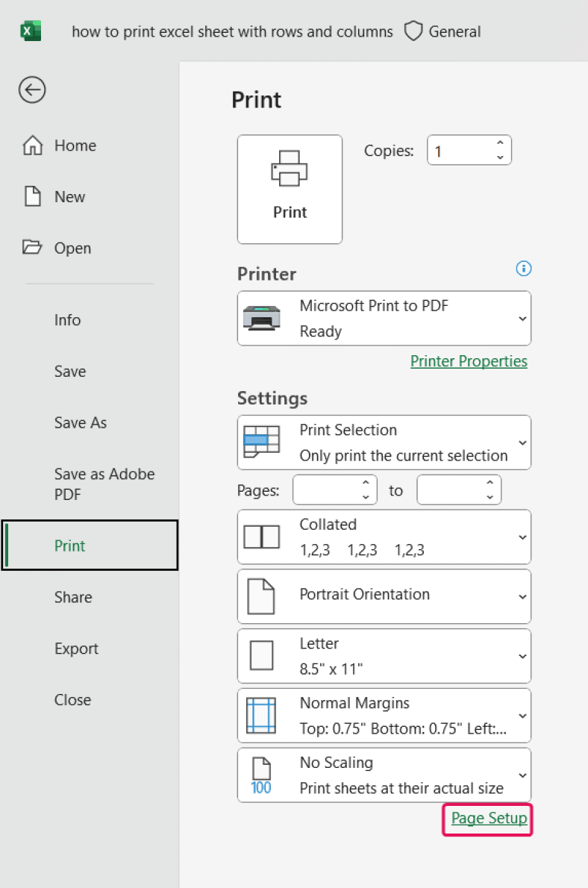Click the first Pages input field
This screenshot has height=888, width=588.
[328, 490]
